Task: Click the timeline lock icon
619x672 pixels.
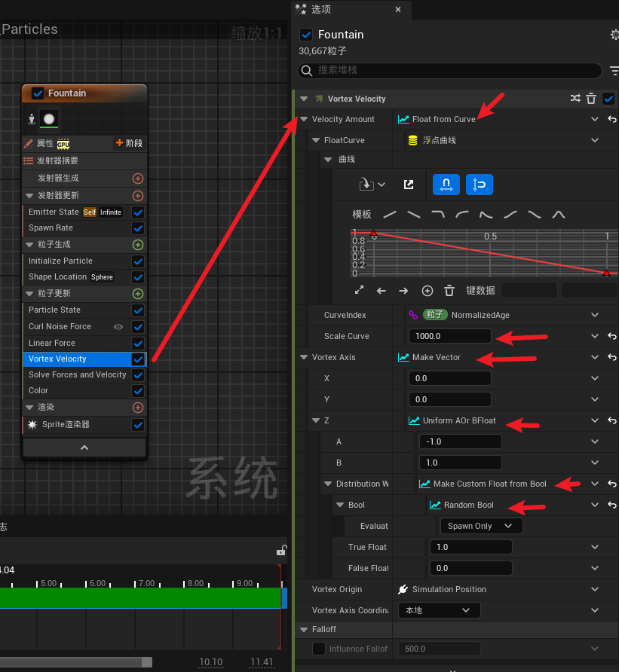Action: click(281, 550)
